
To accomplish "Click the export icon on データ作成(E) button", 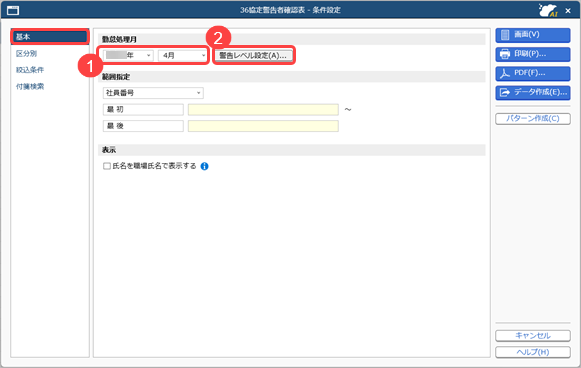I will coord(505,92).
